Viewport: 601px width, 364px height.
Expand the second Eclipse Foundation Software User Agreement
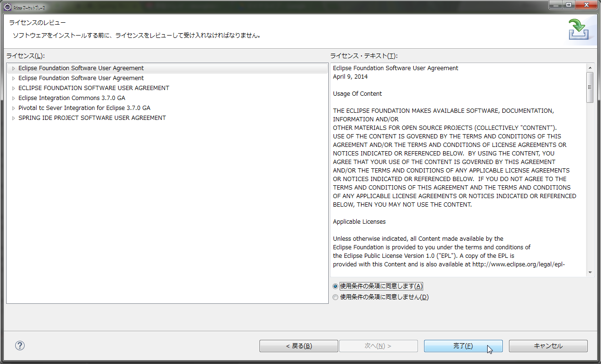13,78
